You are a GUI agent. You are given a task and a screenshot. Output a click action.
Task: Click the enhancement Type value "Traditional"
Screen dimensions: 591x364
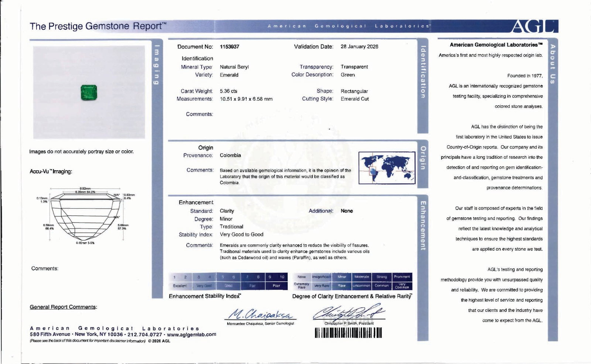coord(231,227)
